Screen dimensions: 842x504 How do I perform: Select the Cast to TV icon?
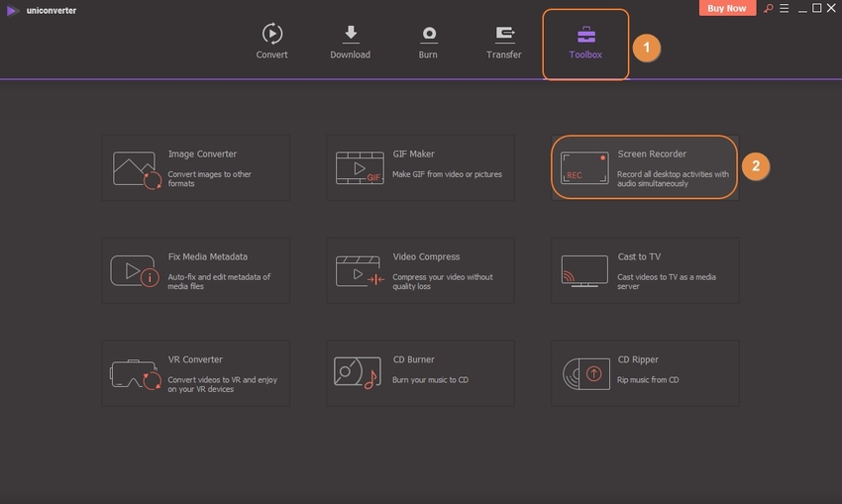click(583, 271)
